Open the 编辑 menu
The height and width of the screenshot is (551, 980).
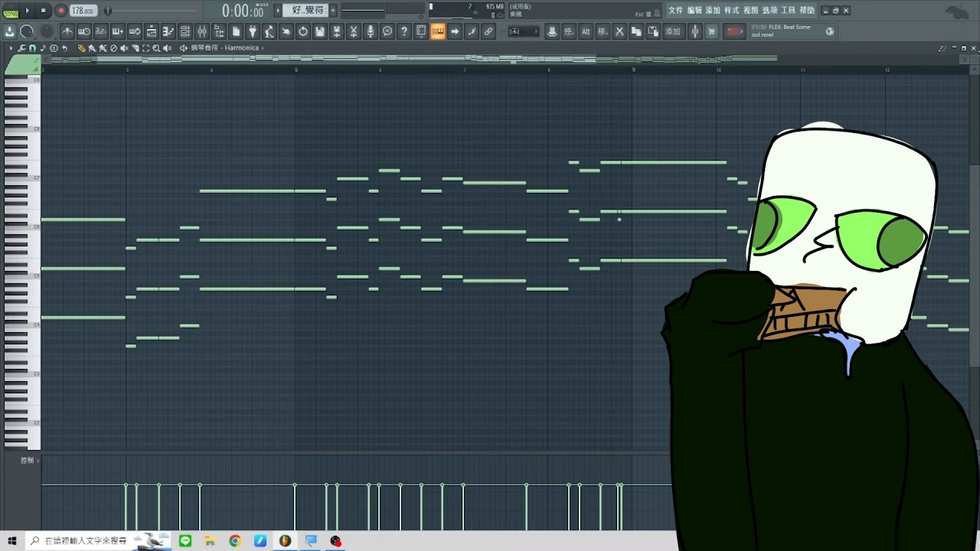694,11
